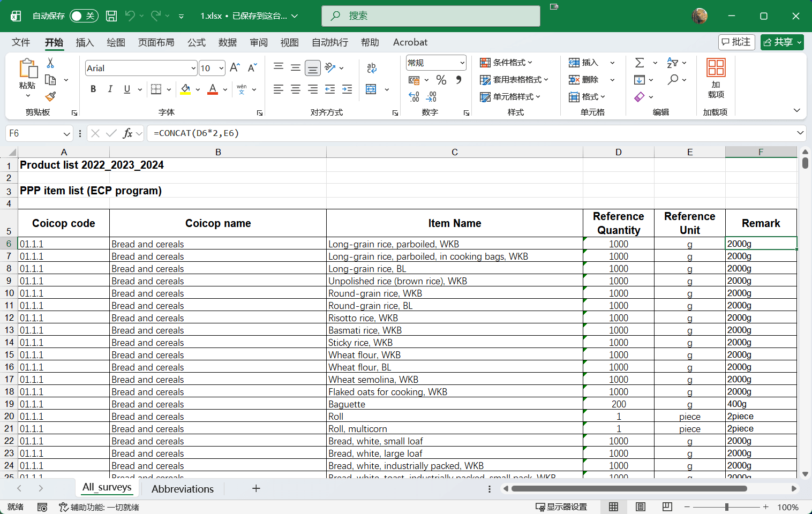Click the Format Painter brush icon
The image size is (812, 514).
pyautogui.click(x=50, y=96)
